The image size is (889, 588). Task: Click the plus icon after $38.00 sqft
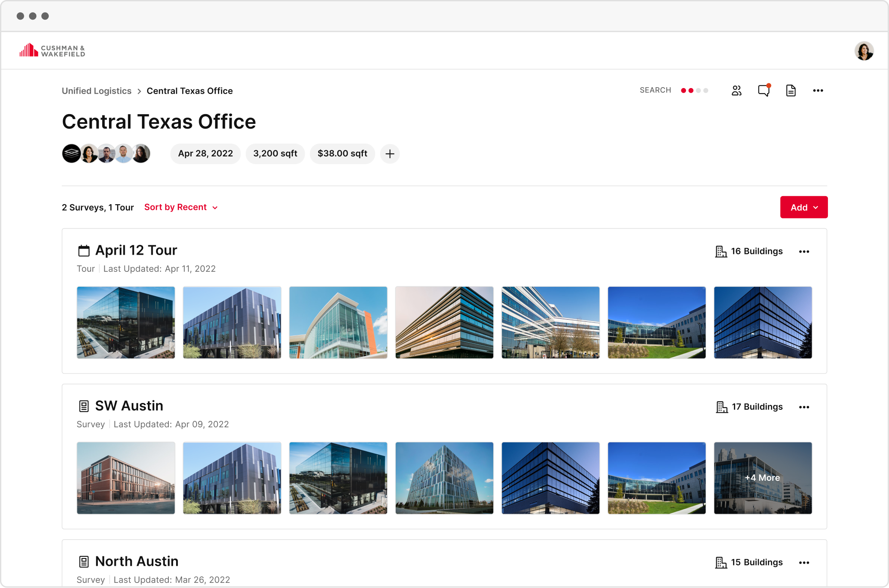(x=390, y=154)
